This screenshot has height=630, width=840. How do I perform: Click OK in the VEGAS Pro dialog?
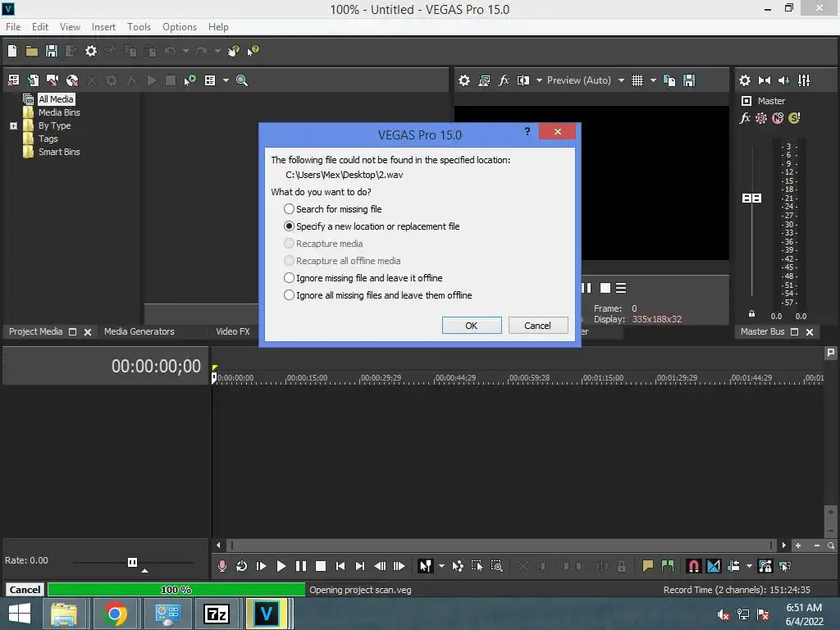click(472, 326)
